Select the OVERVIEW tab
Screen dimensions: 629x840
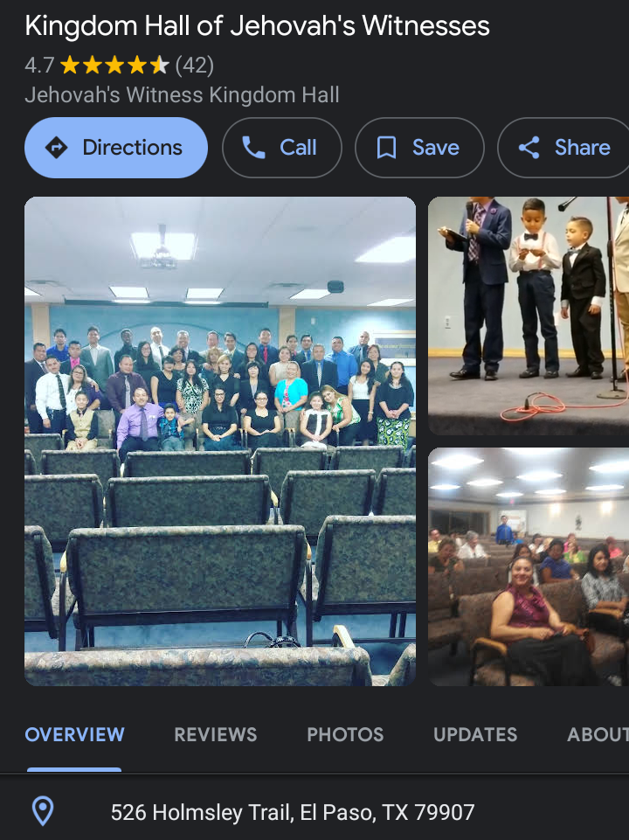(74, 734)
